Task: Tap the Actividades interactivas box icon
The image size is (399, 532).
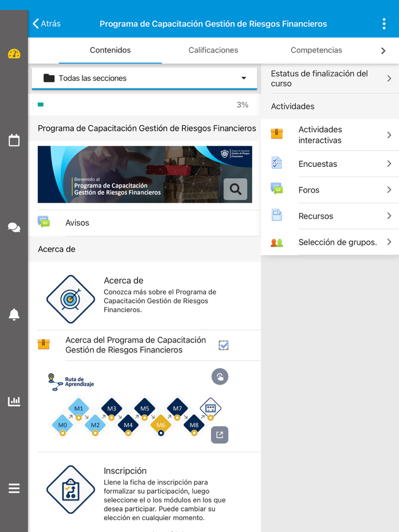Action: [277, 134]
